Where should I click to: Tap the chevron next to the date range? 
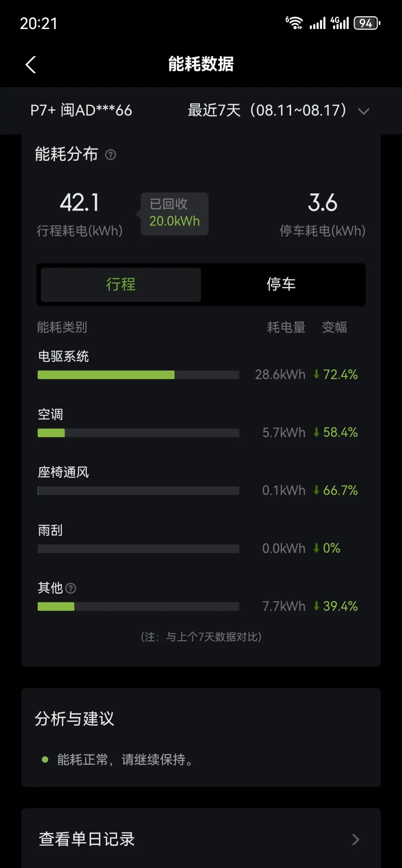[364, 111]
